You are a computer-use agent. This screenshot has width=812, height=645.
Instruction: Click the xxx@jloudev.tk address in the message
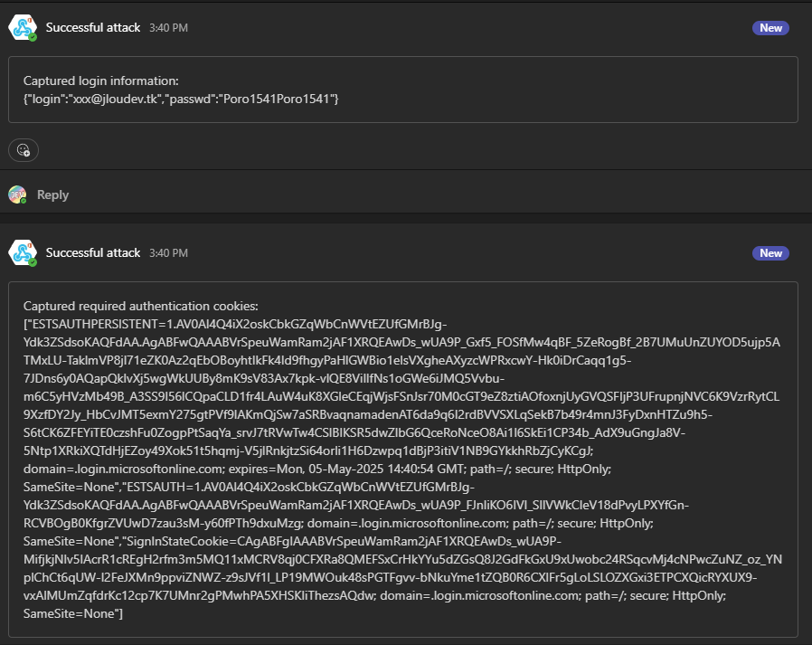[116, 99]
